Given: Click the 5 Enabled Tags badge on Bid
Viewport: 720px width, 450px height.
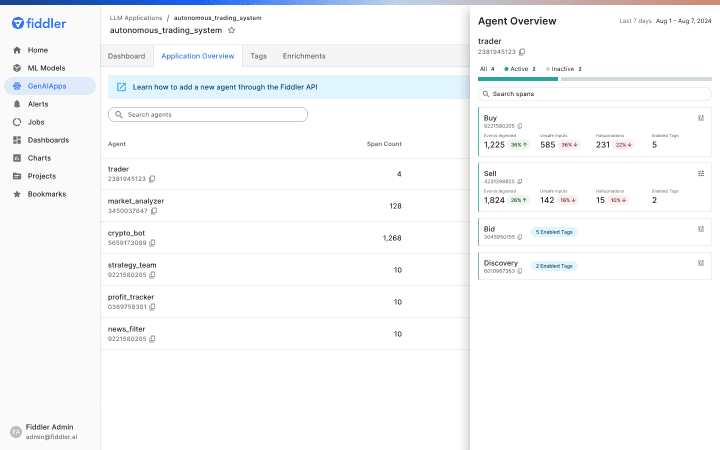Looking at the screenshot, I should (x=554, y=232).
